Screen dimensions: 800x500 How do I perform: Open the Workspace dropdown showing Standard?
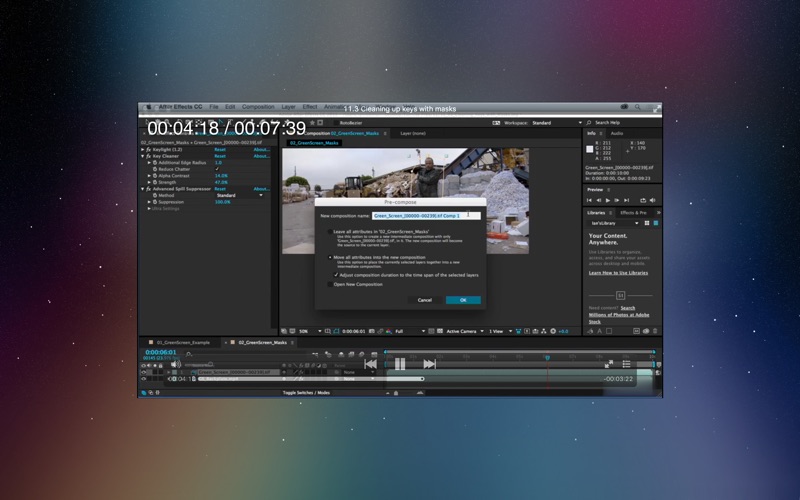pyautogui.click(x=557, y=123)
